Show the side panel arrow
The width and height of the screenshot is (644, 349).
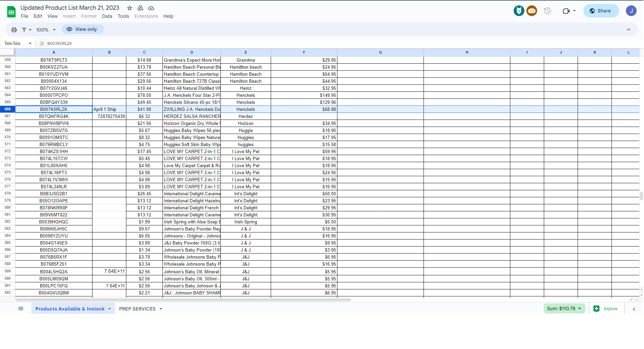point(634,309)
